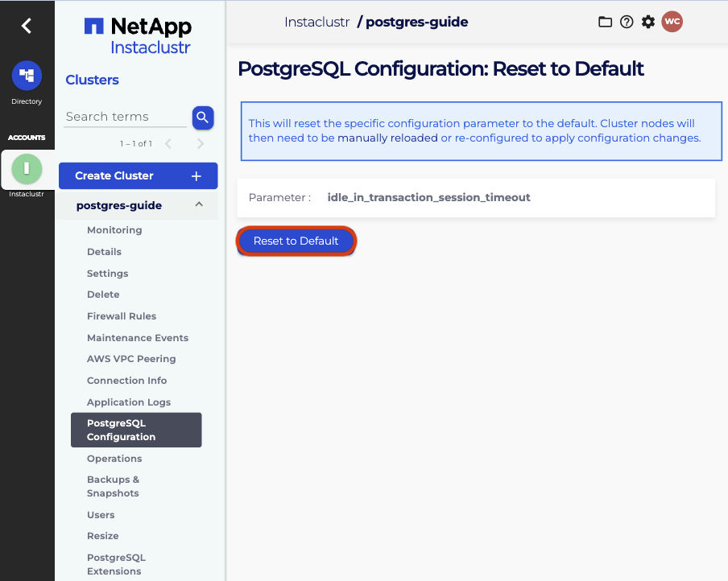Viewport: 728px width, 581px height.
Task: Open the Directory icon
Action: coord(27,76)
